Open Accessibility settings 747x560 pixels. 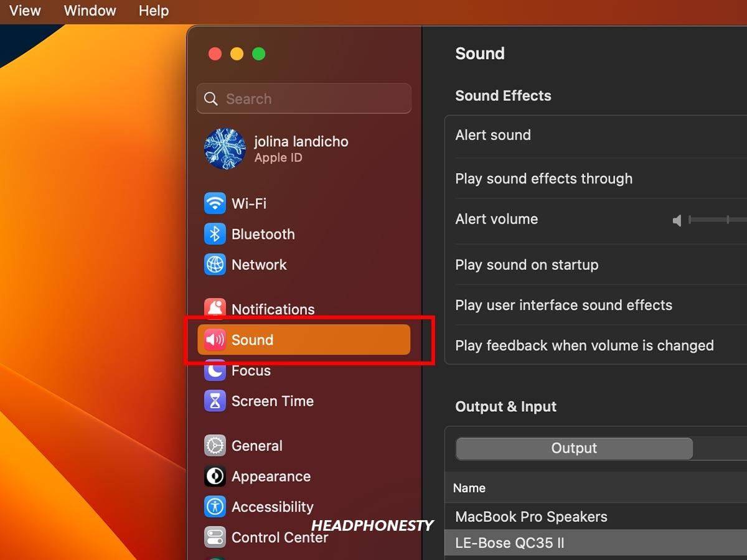214,506
